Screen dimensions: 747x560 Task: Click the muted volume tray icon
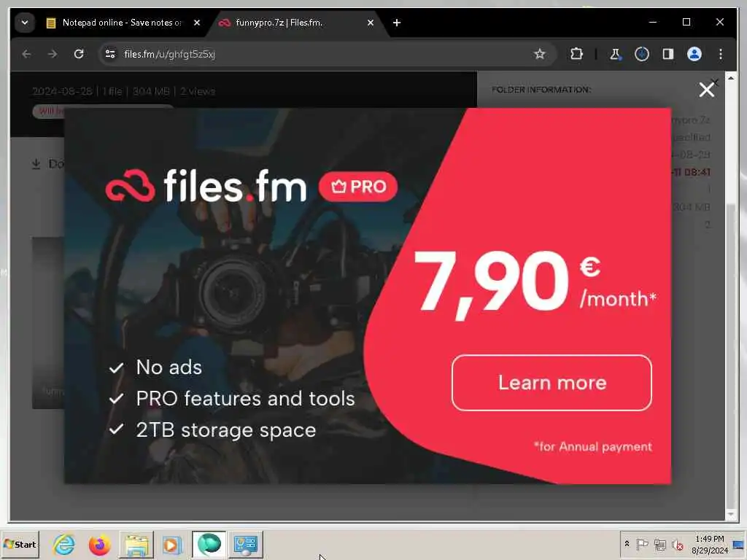pos(677,544)
